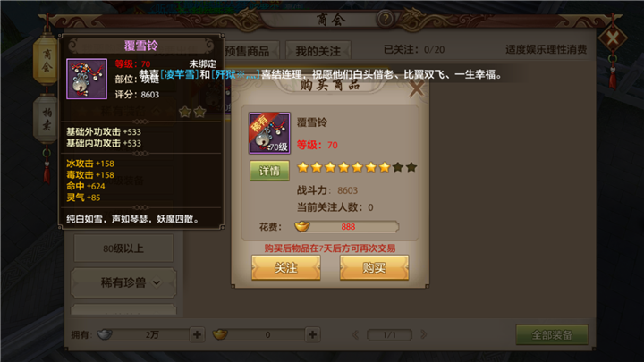The width and height of the screenshot is (644, 362).
Task: Select the 拍卖 lantern side tab
Action: tap(47, 120)
